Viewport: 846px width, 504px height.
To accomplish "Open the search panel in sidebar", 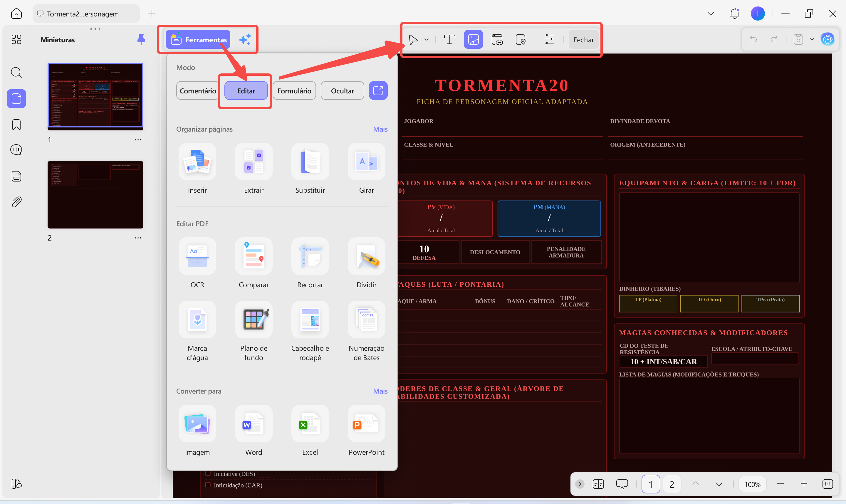I will pyautogui.click(x=16, y=72).
